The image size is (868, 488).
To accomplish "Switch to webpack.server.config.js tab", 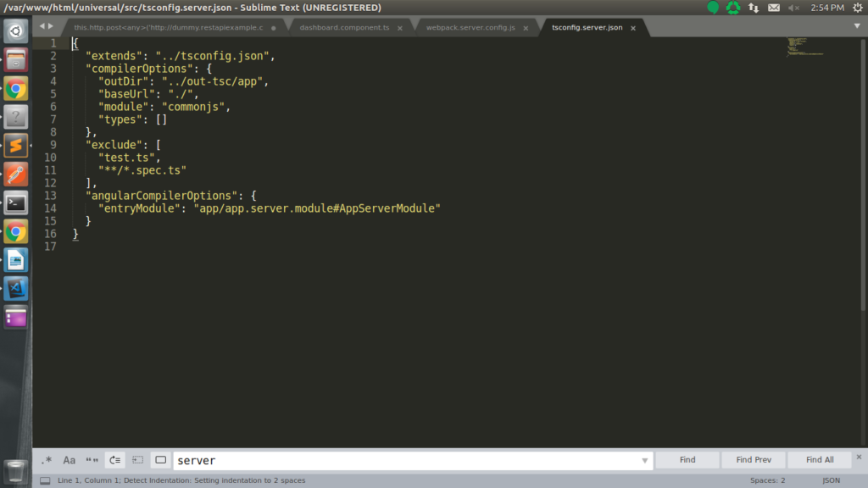I will point(470,27).
